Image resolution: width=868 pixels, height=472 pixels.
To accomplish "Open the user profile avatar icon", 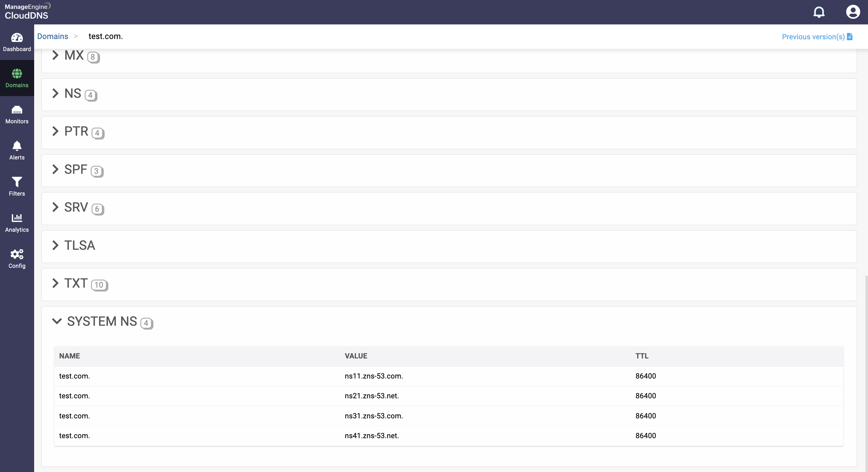I will [x=853, y=12].
